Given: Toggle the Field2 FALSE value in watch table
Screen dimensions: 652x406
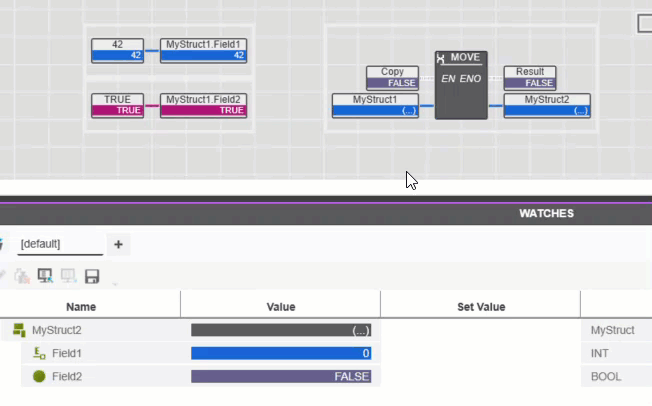Looking at the screenshot, I should [280, 377].
